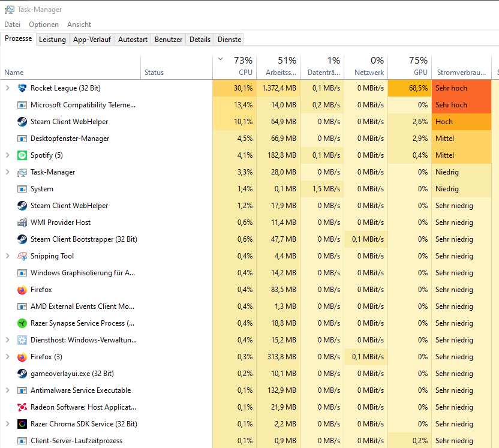Click Desktopfenster-Manager's 2,9% GPU value
The image size is (499, 448).
(410, 139)
